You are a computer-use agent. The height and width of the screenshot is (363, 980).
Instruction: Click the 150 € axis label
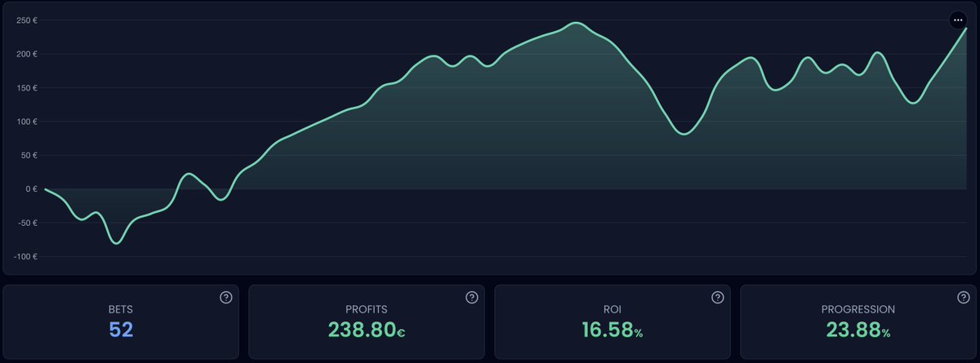(27, 88)
